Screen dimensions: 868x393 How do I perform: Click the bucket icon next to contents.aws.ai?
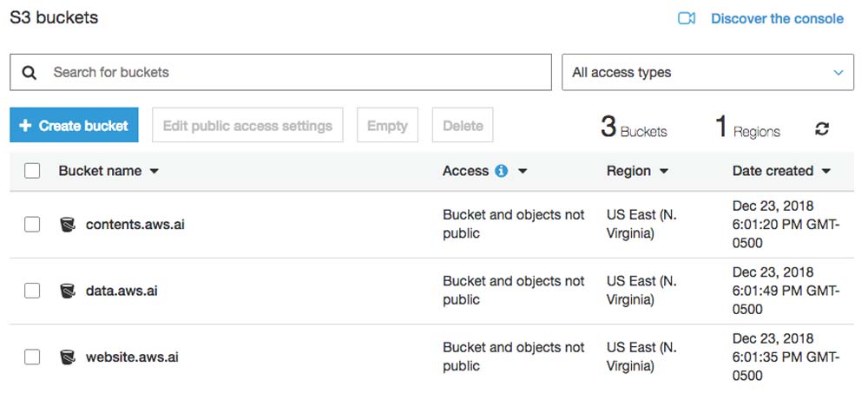coord(68,225)
